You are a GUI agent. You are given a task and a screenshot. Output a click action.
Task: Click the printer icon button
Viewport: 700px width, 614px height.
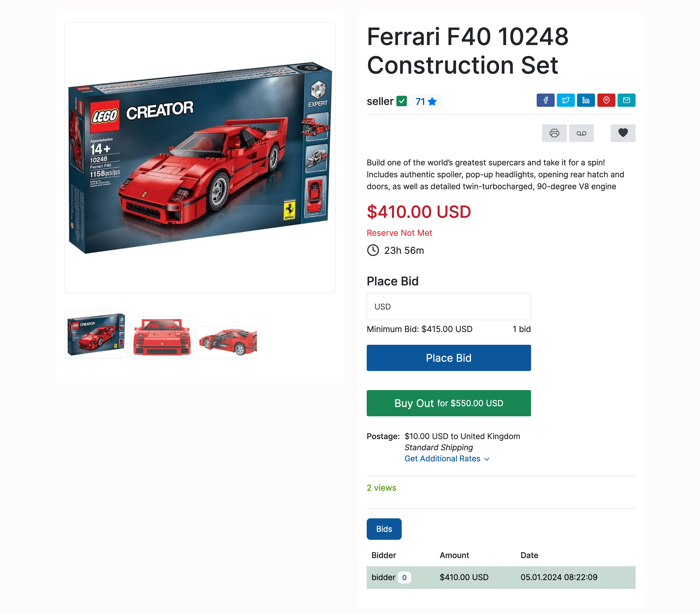[554, 133]
